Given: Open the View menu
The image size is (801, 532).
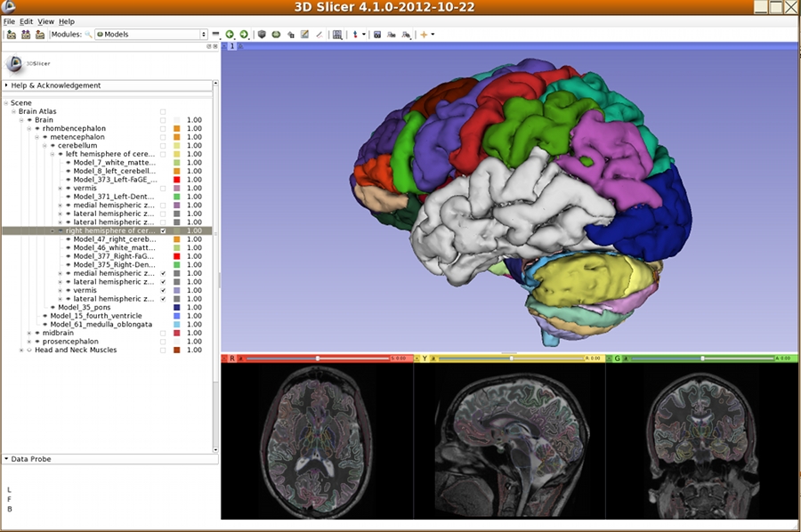Looking at the screenshot, I should coord(45,21).
